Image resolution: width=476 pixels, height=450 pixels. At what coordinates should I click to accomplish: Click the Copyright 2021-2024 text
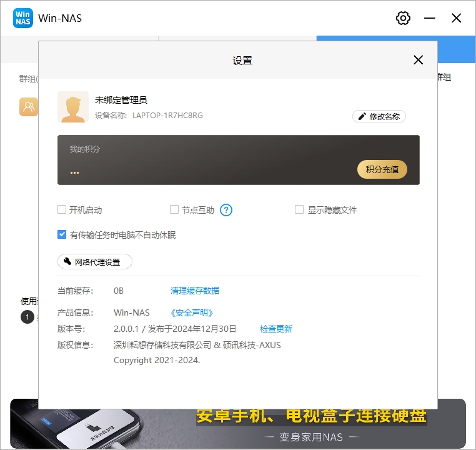[157, 360]
